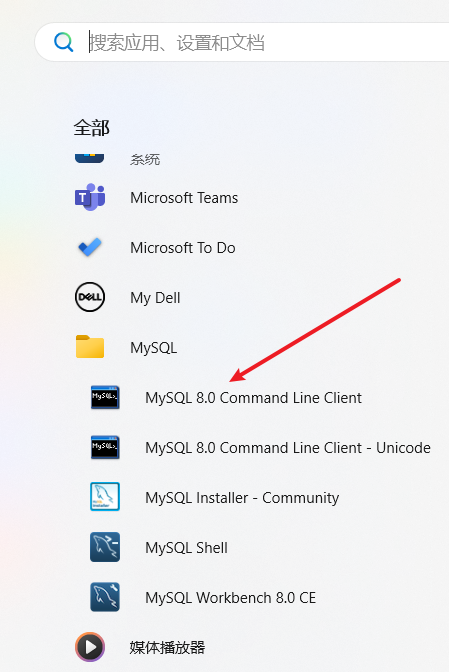Select the Microsoft Teams label
The image size is (449, 672).
[184, 198]
